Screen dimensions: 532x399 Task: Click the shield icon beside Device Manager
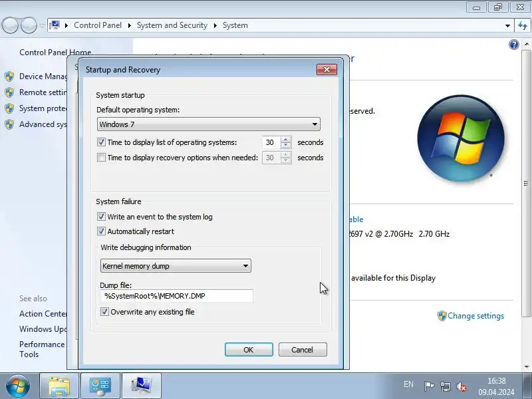[9, 76]
